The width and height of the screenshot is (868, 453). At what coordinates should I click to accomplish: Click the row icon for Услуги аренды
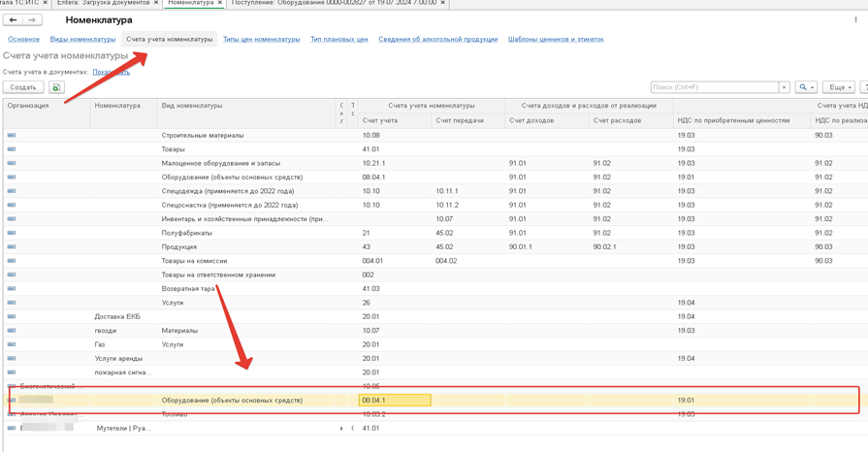12,358
